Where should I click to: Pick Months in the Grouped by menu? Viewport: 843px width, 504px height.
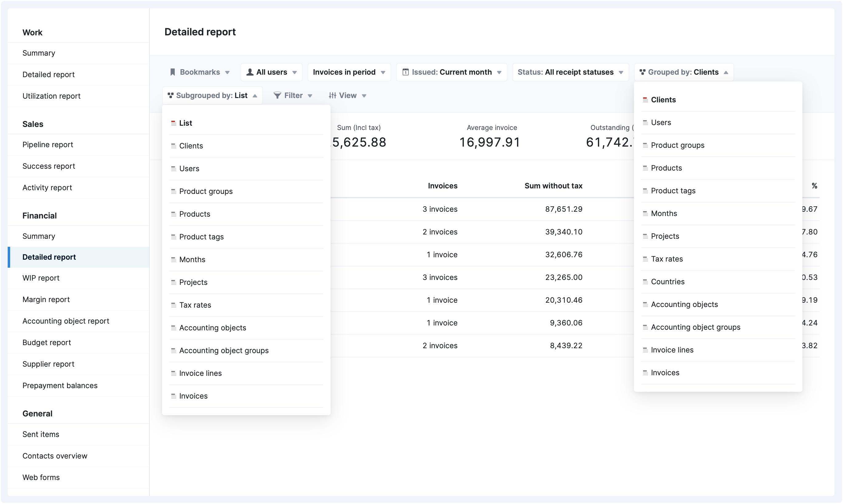[718, 213]
